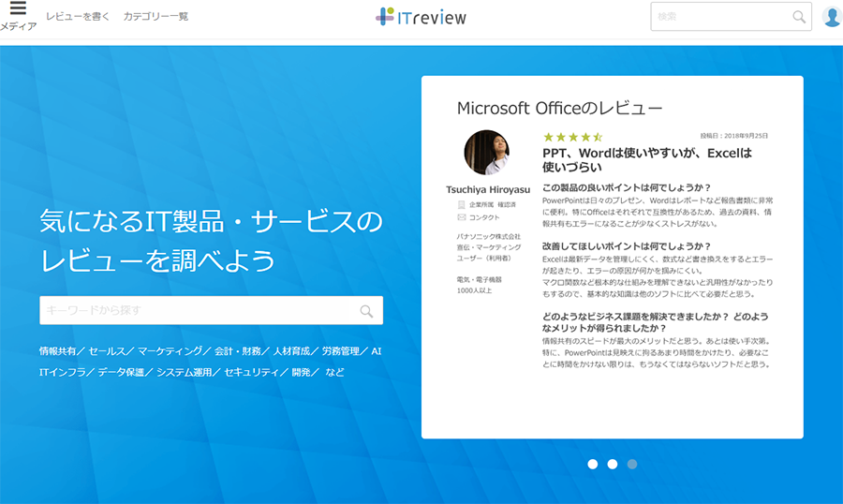The height and width of the screenshot is (504, 843).
Task: Go to first carousel slide dot
Action: click(x=593, y=465)
